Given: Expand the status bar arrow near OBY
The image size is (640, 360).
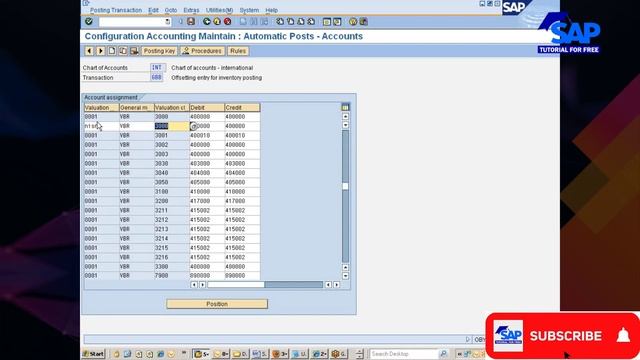Looking at the screenshot, I should coord(468,339).
